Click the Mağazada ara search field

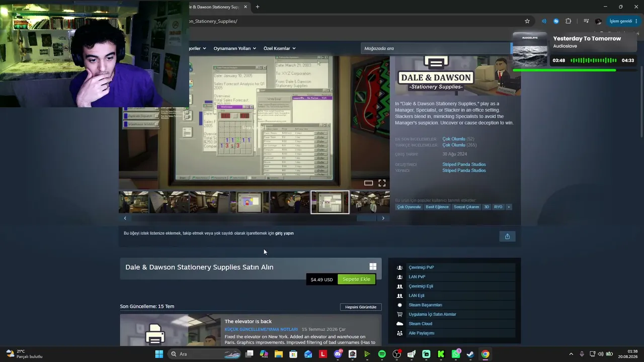pyautogui.click(x=436, y=48)
